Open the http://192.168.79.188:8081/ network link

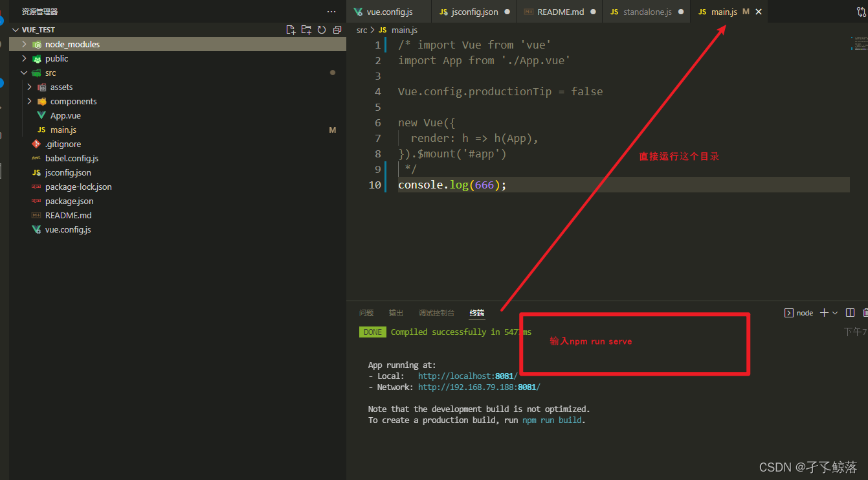(x=479, y=387)
